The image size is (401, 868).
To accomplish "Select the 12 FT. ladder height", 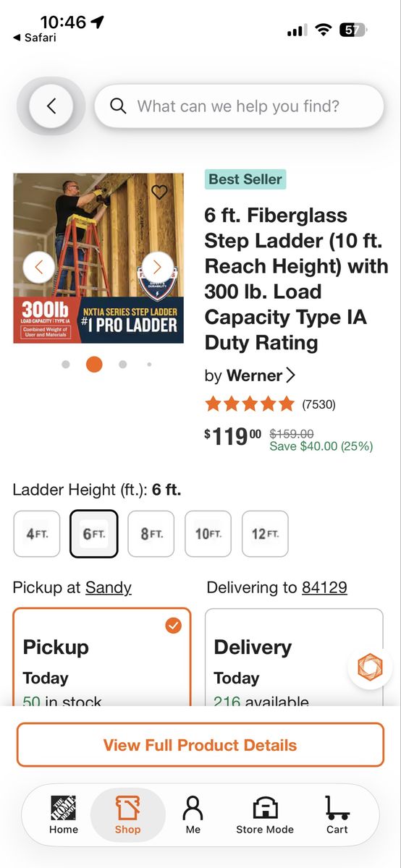I will [x=266, y=534].
